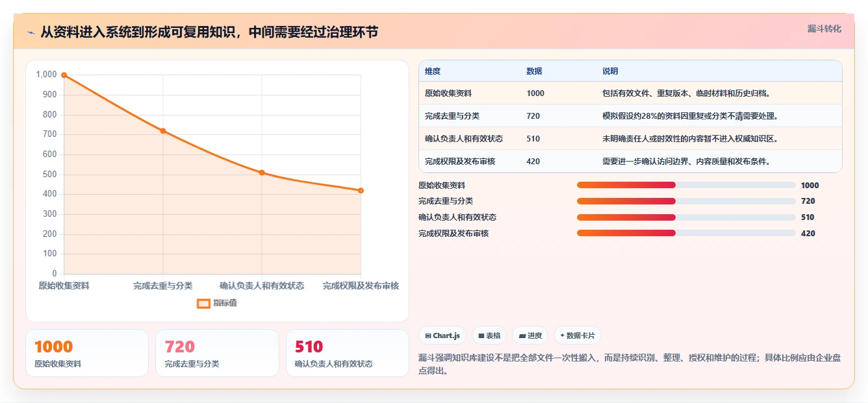Click y-axis label 500
Viewport: 868px width, 403px height.
coord(50,175)
